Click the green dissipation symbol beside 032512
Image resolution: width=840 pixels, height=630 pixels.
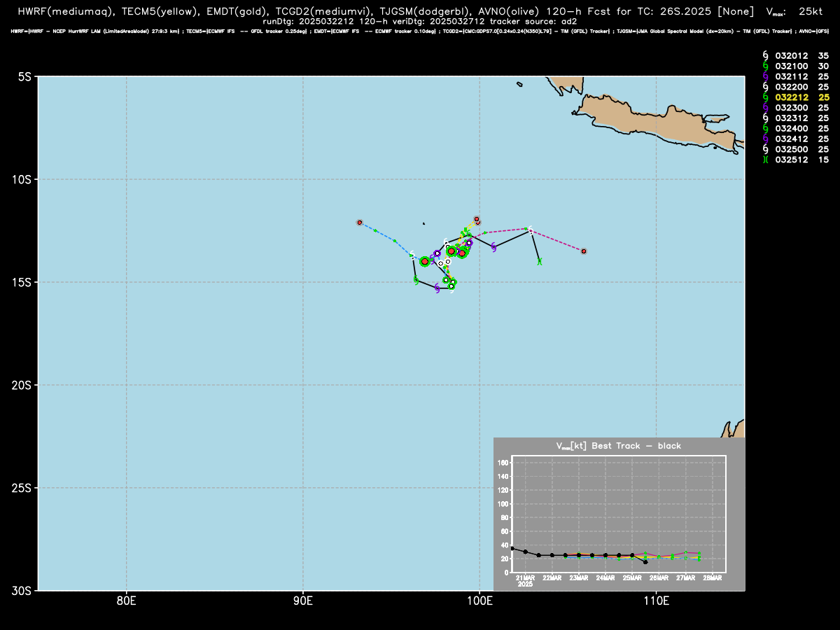[766, 160]
